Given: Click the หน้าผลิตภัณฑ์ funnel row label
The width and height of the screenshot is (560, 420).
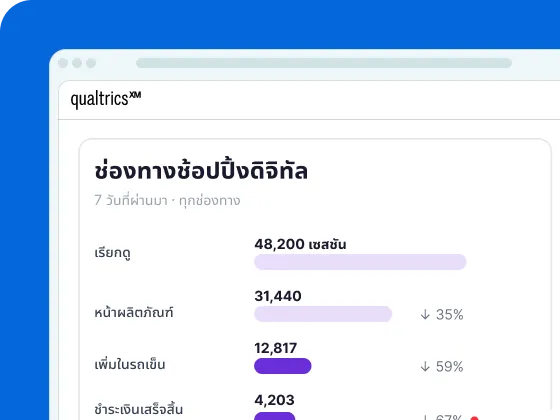Looking at the screenshot, I should click(134, 312).
